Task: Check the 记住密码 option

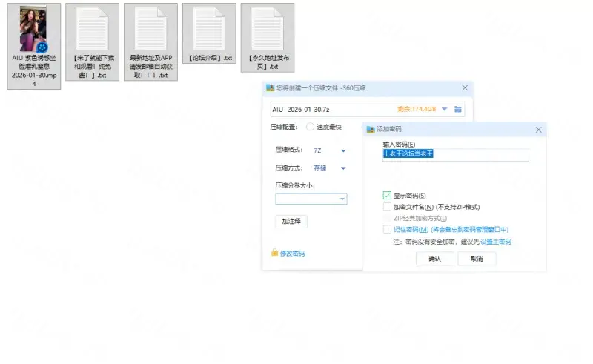Action: [387, 230]
